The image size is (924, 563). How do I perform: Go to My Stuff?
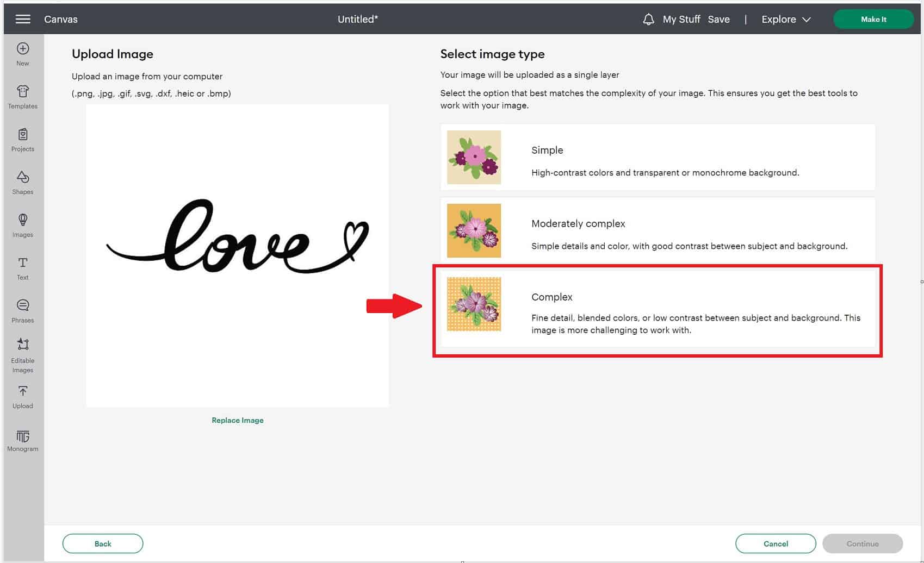681,19
